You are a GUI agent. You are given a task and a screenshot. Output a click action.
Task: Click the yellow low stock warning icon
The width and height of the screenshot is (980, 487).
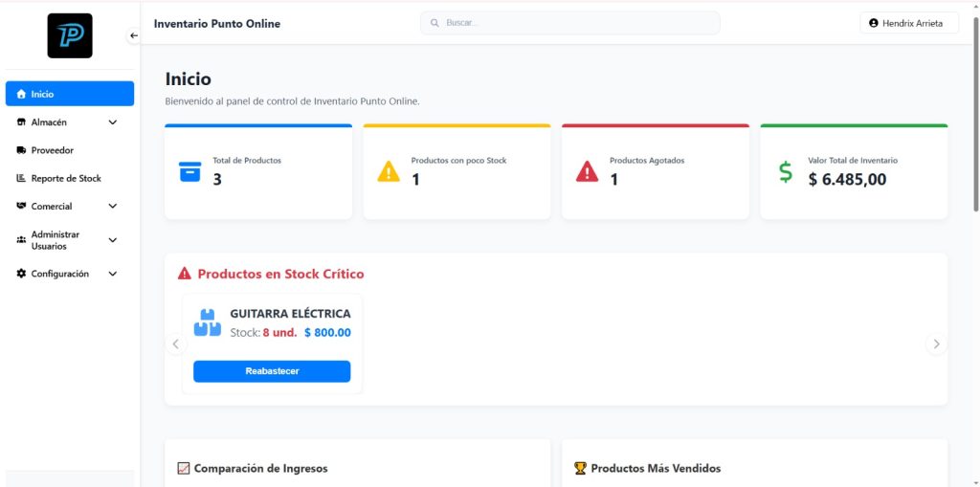pos(389,172)
